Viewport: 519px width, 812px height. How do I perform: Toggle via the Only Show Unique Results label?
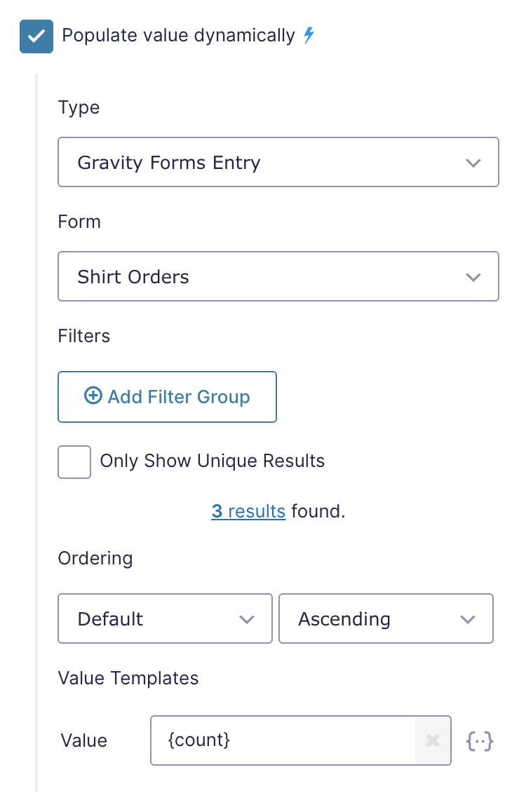click(213, 461)
